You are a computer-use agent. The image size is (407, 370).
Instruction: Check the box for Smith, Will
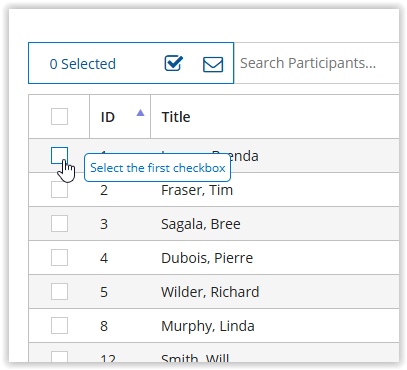[59, 357]
